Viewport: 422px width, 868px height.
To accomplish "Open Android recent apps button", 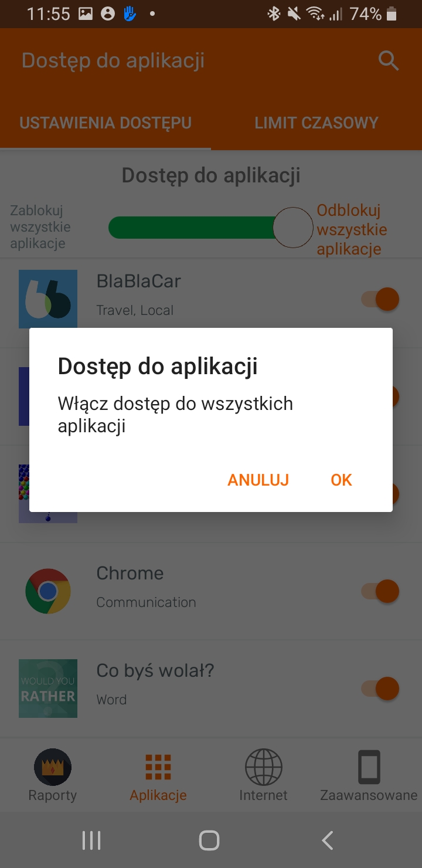I will (91, 840).
